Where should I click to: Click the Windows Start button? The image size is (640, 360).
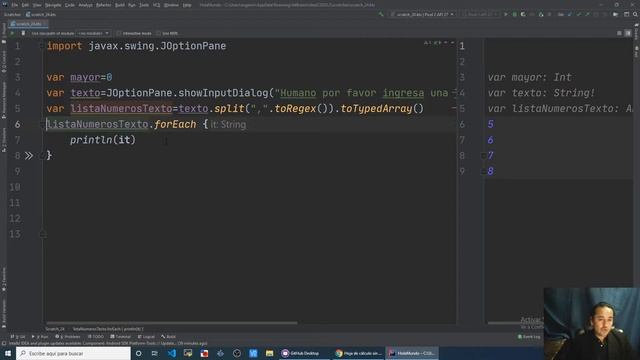[8, 353]
